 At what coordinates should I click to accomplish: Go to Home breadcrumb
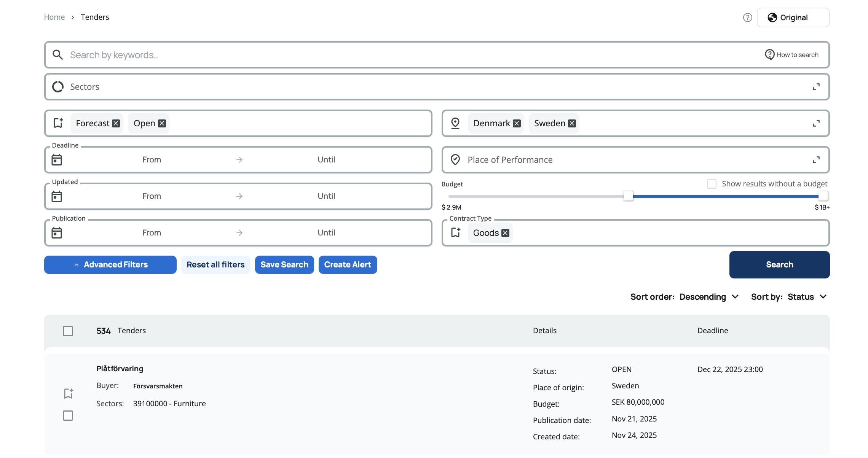click(54, 17)
